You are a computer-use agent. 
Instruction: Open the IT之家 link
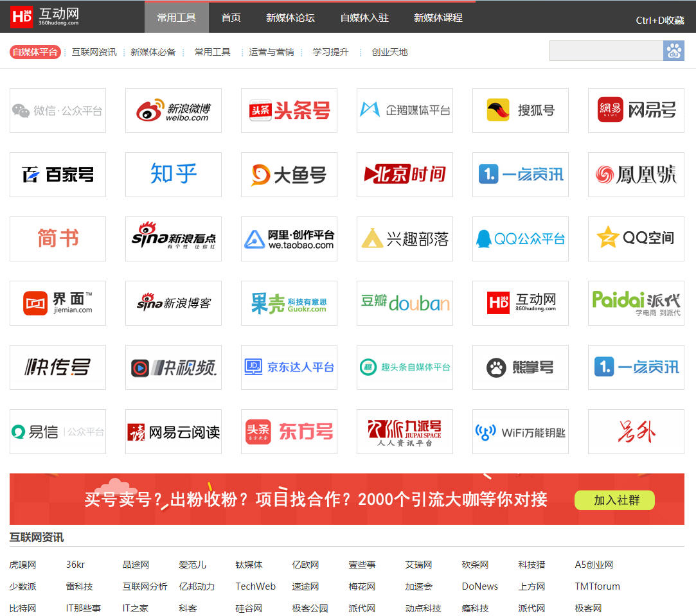(x=136, y=608)
